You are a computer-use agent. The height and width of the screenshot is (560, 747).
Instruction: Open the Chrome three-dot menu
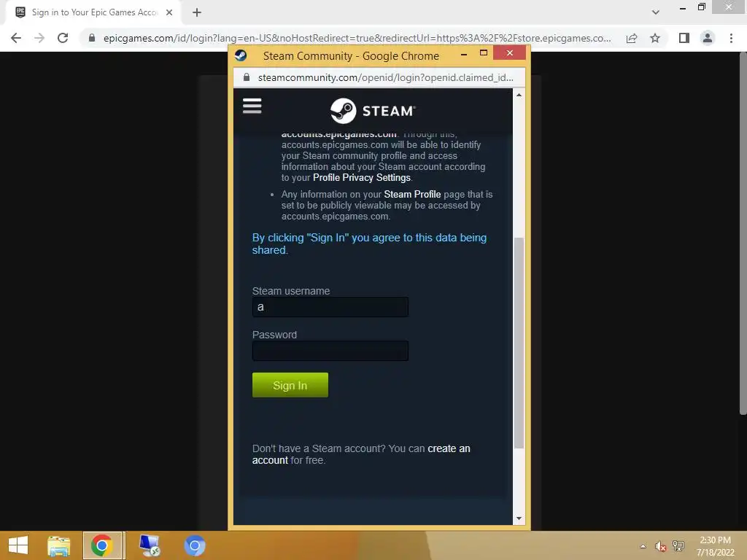coord(731,38)
